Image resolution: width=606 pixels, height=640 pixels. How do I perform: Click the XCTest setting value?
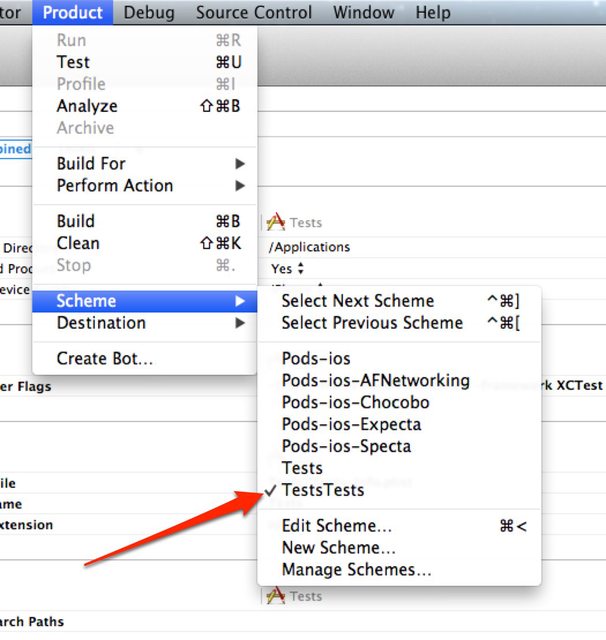579,385
